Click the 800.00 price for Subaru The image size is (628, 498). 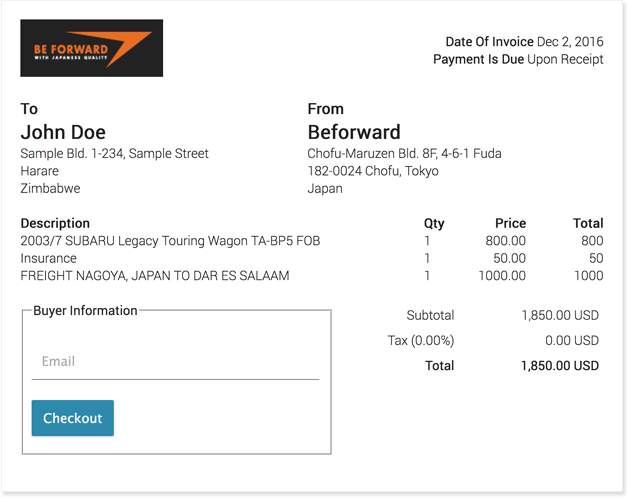tap(506, 241)
